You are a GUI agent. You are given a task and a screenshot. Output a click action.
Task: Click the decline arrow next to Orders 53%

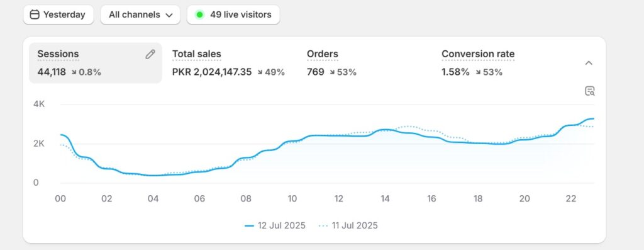point(332,72)
